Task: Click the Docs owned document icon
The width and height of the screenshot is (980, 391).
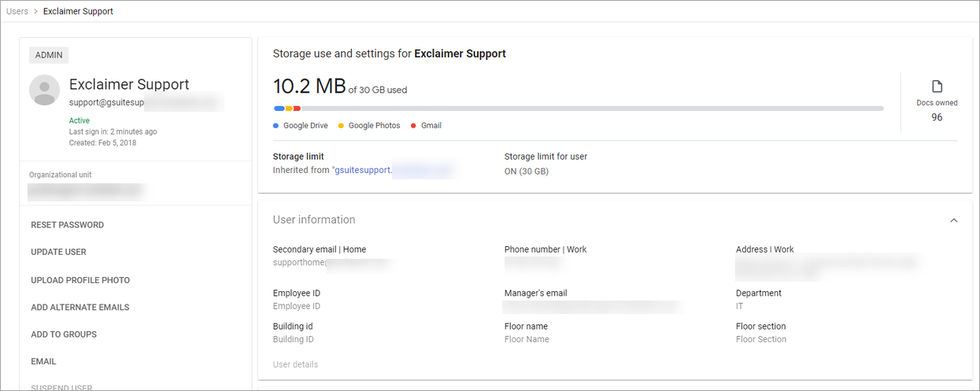Action: (x=937, y=87)
